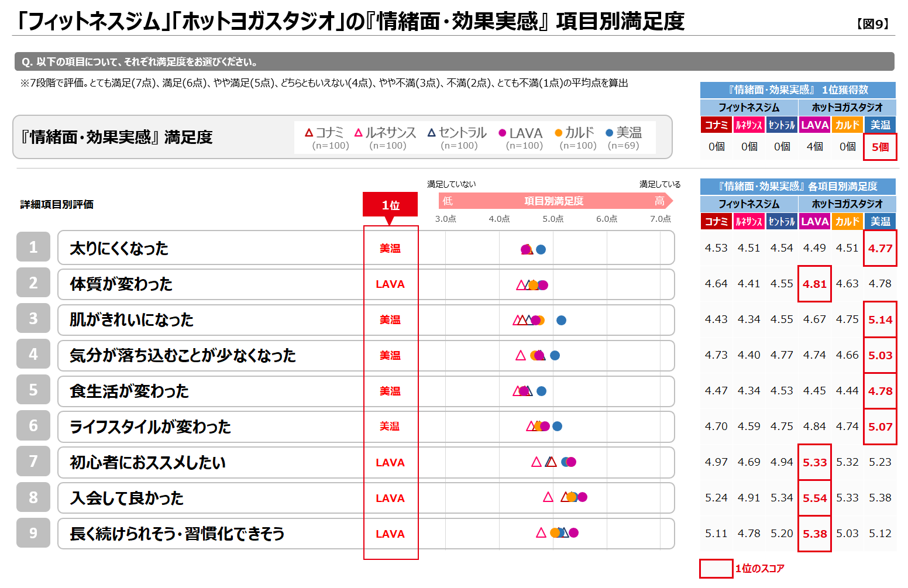Click the 1位のスコア legend caption
The width and height of the screenshot is (908, 588).
[x=760, y=569]
